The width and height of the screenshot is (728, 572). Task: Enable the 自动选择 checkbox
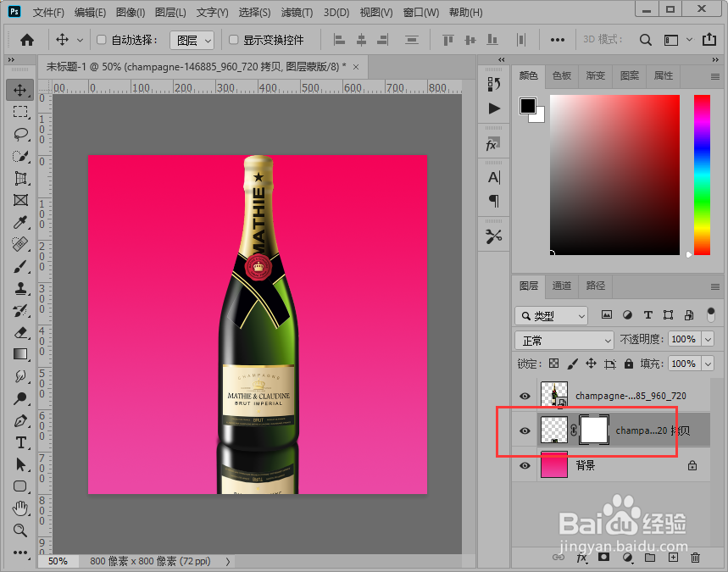(x=101, y=40)
